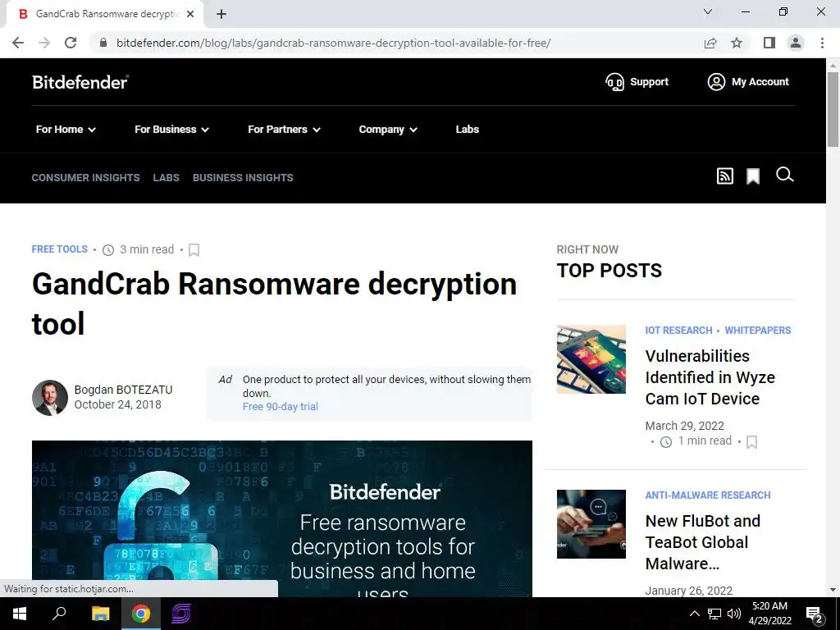The height and width of the screenshot is (630, 840).
Task: Open blog search magnifier icon
Action: 785,175
